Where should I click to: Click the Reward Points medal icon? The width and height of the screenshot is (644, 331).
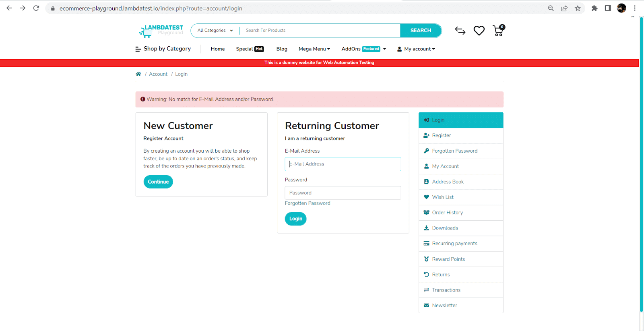[427, 259]
